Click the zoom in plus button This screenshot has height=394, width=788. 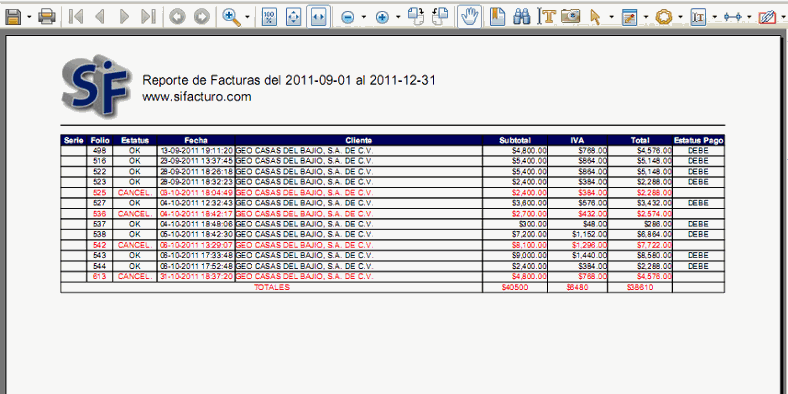click(x=382, y=17)
